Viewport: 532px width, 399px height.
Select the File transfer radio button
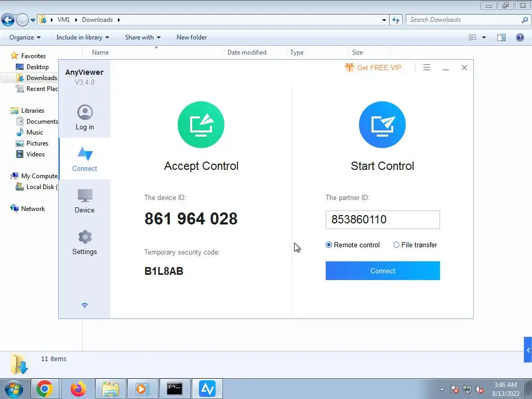396,245
